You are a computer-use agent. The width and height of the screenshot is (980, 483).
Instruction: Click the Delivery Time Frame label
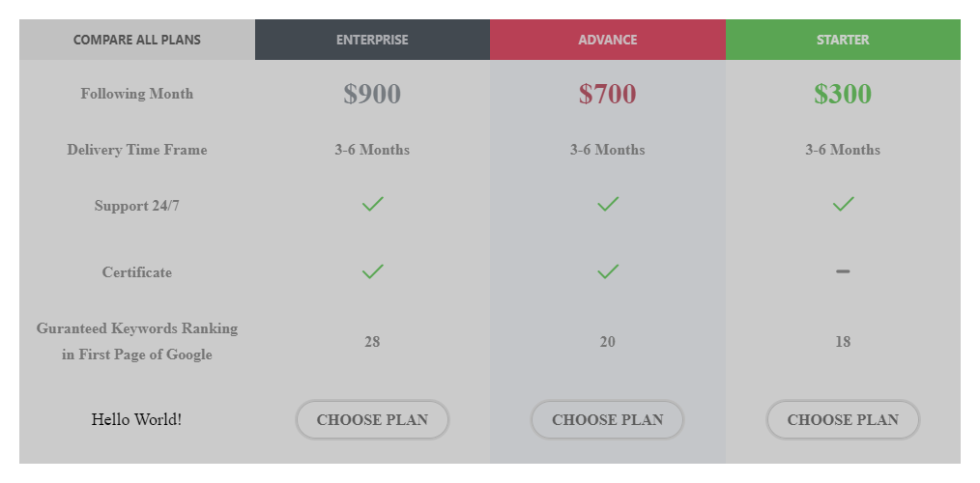click(x=137, y=150)
